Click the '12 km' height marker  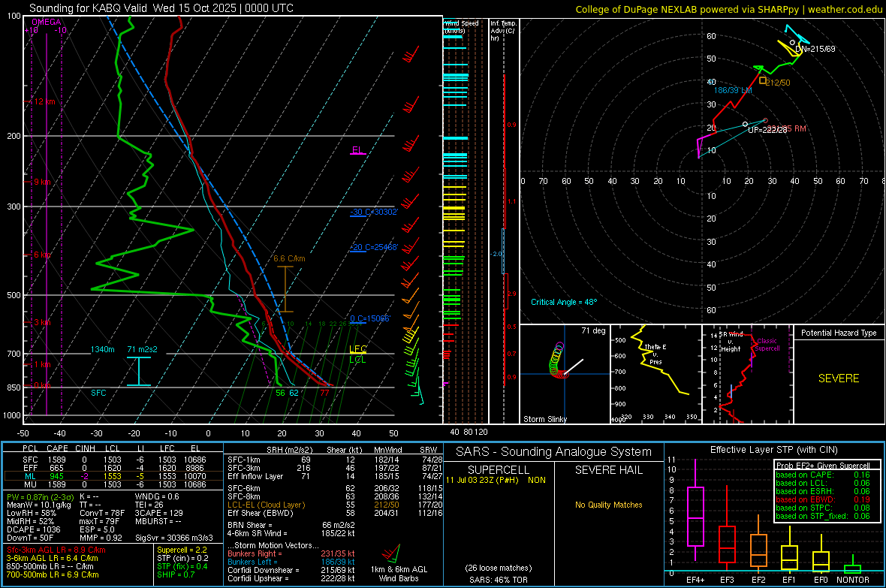tap(45, 102)
